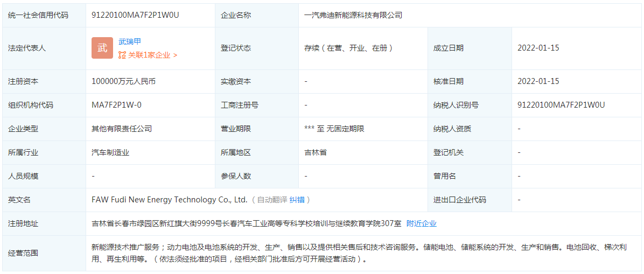Click the 人员规模 label cell
Viewport: 644px width, 274px height.
point(44,177)
